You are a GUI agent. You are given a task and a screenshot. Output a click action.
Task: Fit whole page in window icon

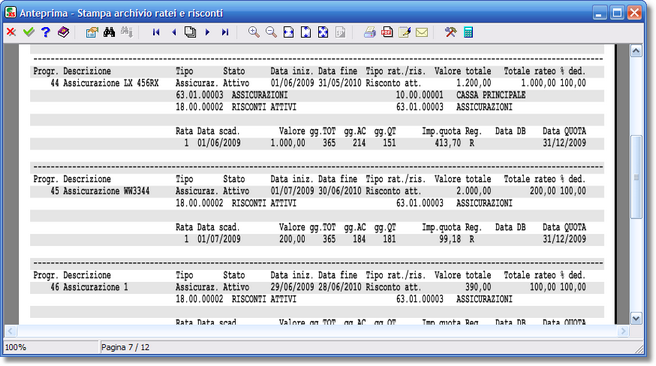(323, 32)
